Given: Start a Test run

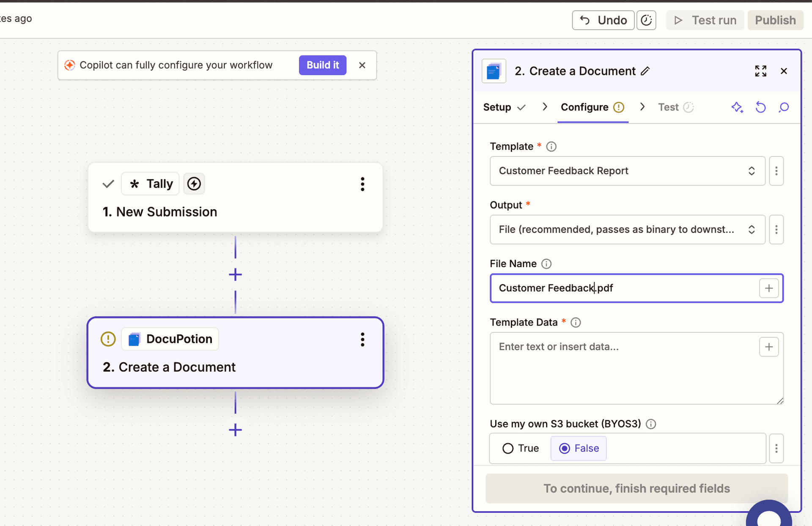Looking at the screenshot, I should coord(705,20).
